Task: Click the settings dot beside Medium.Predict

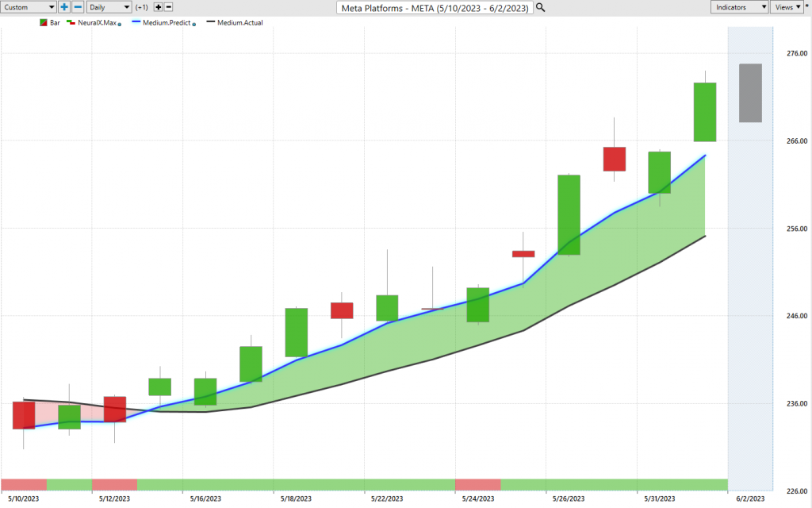Action: [194, 25]
